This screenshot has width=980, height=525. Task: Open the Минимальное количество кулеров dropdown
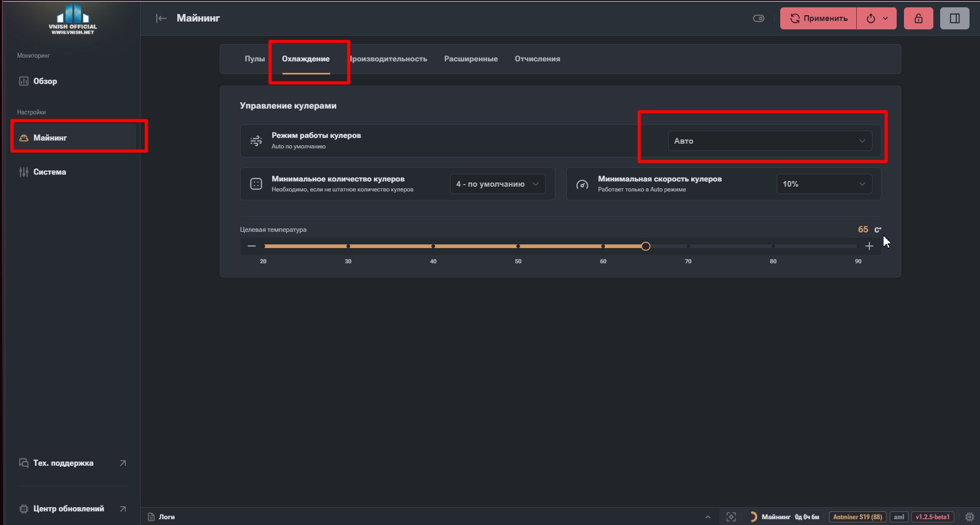pyautogui.click(x=498, y=184)
